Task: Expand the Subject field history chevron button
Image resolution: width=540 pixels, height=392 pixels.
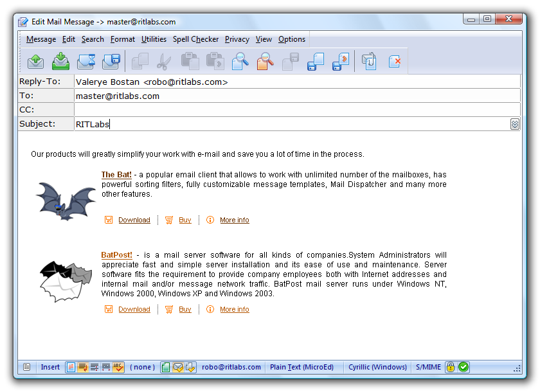Action: [x=514, y=124]
